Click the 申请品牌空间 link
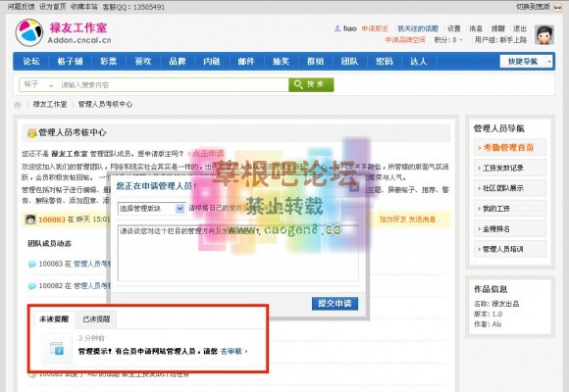This screenshot has width=569, height=392. click(405, 40)
